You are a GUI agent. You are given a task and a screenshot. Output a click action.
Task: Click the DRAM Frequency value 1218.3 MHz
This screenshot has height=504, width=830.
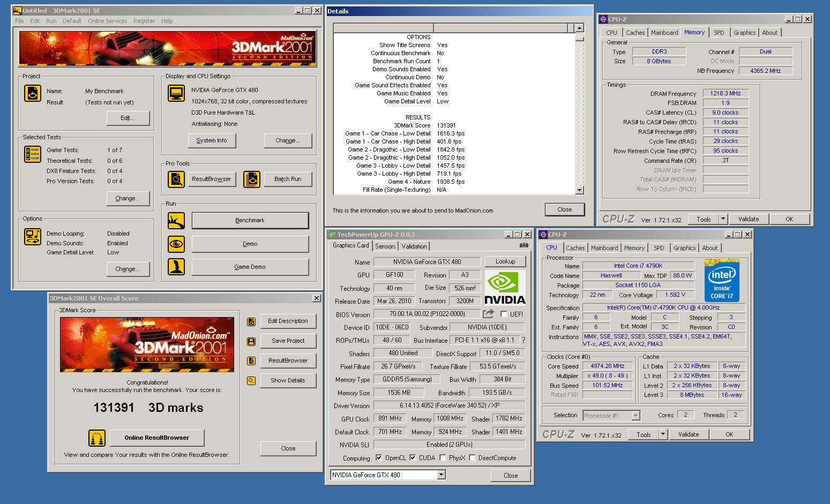(x=726, y=94)
